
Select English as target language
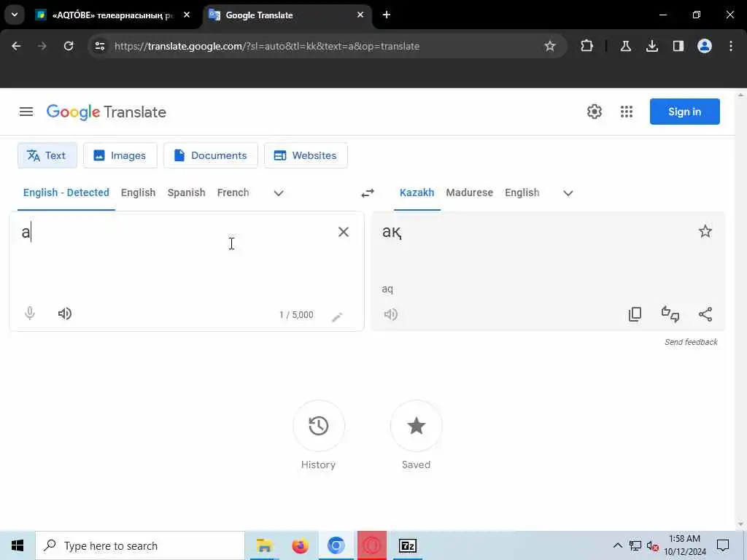[522, 192]
